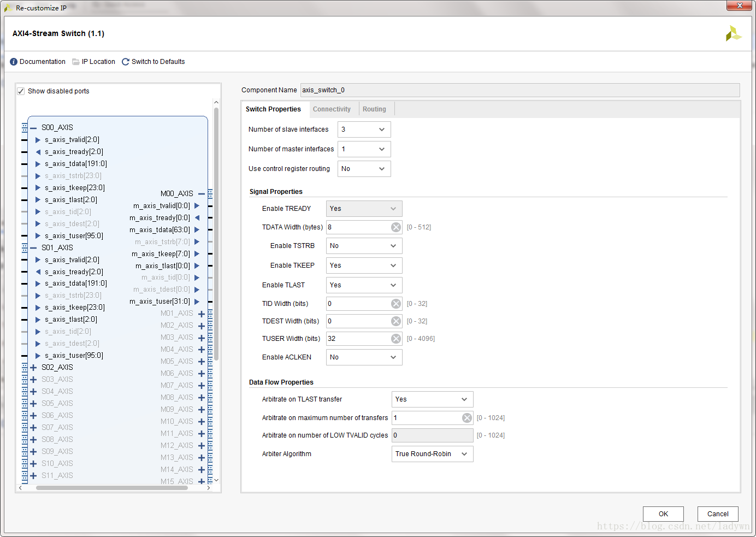The height and width of the screenshot is (537, 756).
Task: Open the Arbiter Algorithm dropdown
Action: (x=433, y=454)
